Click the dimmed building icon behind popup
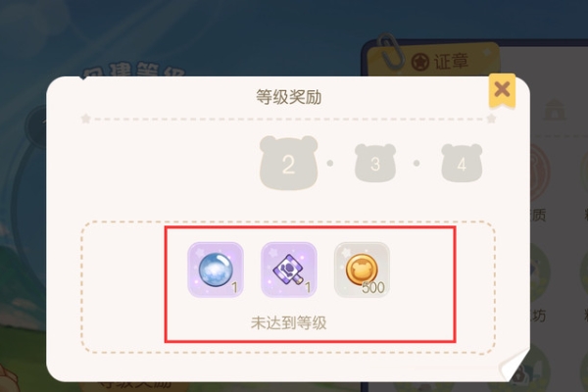Image resolution: width=588 pixels, height=392 pixels. coord(555,110)
